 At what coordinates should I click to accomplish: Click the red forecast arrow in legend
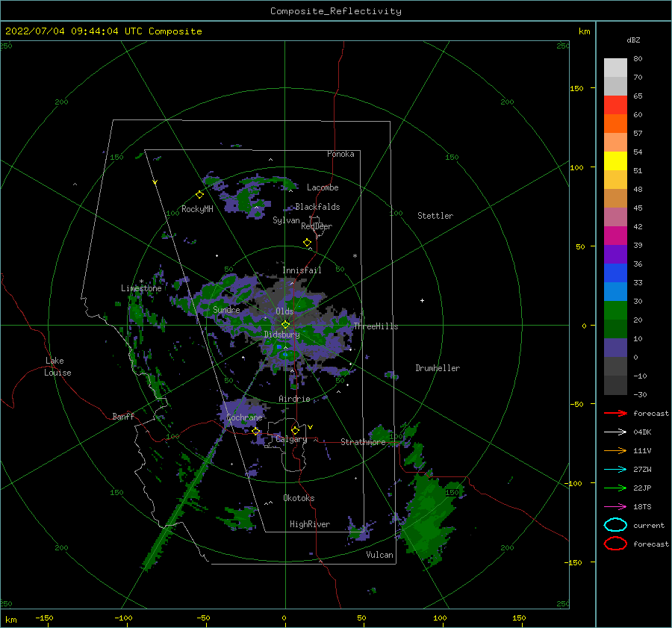615,413
